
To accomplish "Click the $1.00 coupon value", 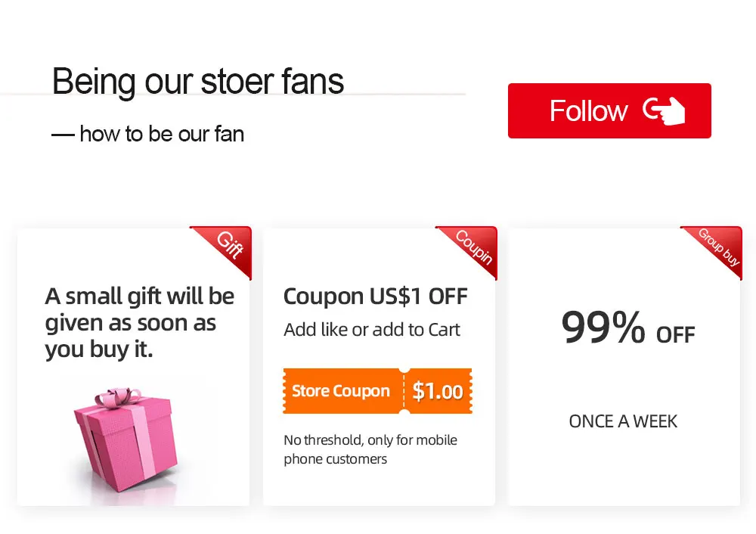I will click(x=438, y=391).
